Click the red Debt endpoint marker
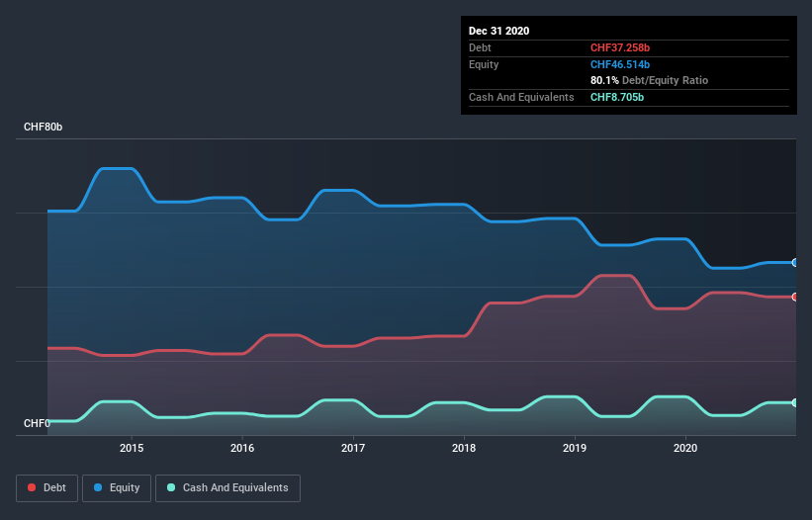Image resolution: width=812 pixels, height=520 pixels. click(795, 297)
